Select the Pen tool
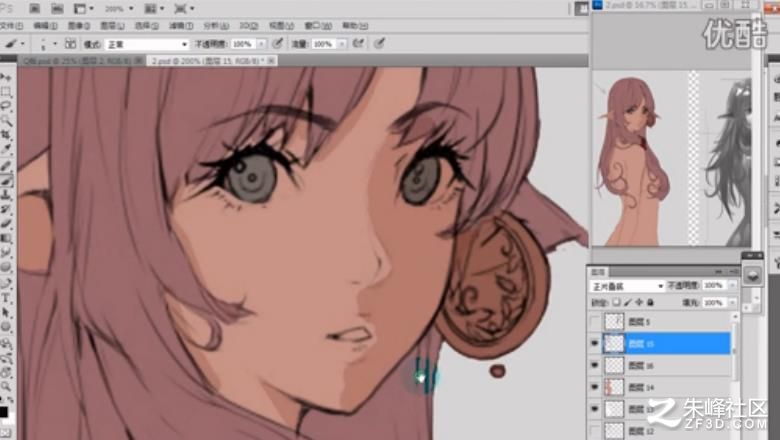 click(x=6, y=283)
